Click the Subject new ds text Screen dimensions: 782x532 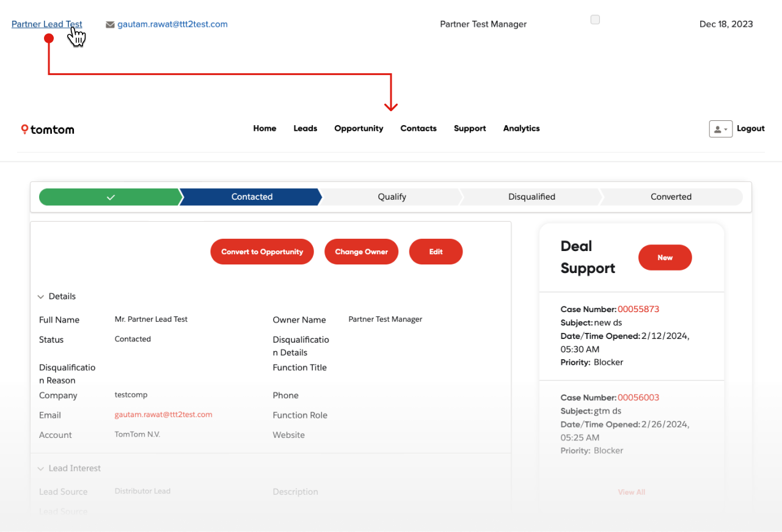point(608,322)
